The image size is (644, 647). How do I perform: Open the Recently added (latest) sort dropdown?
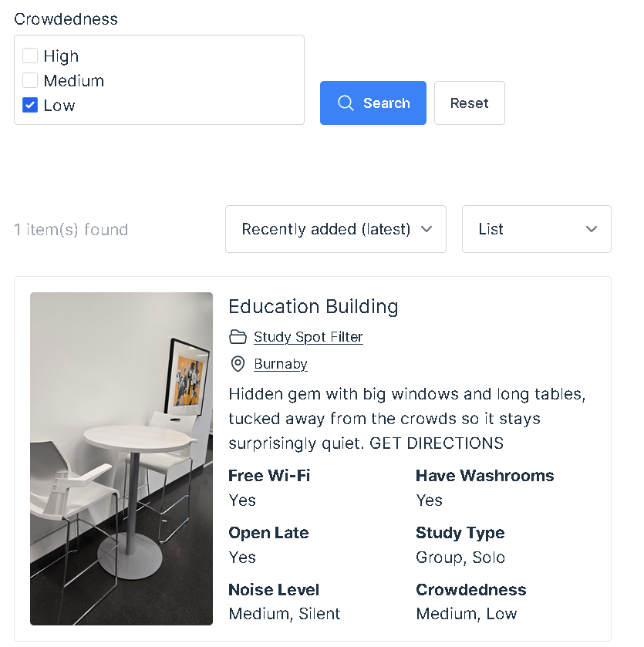click(x=335, y=229)
